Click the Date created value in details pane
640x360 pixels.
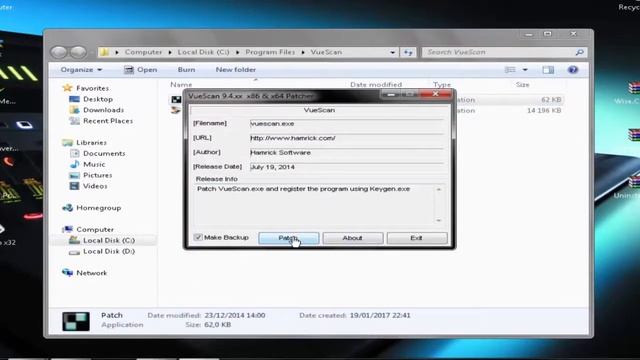point(380,316)
